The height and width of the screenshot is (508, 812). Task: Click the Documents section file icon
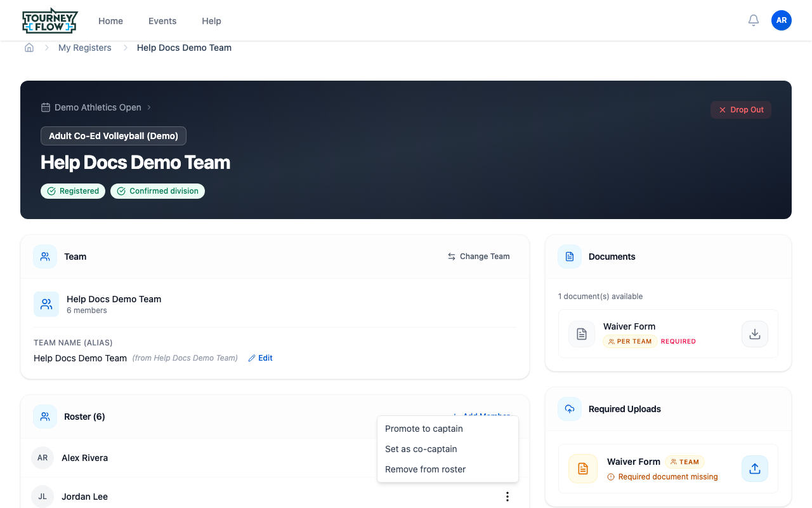570,257
